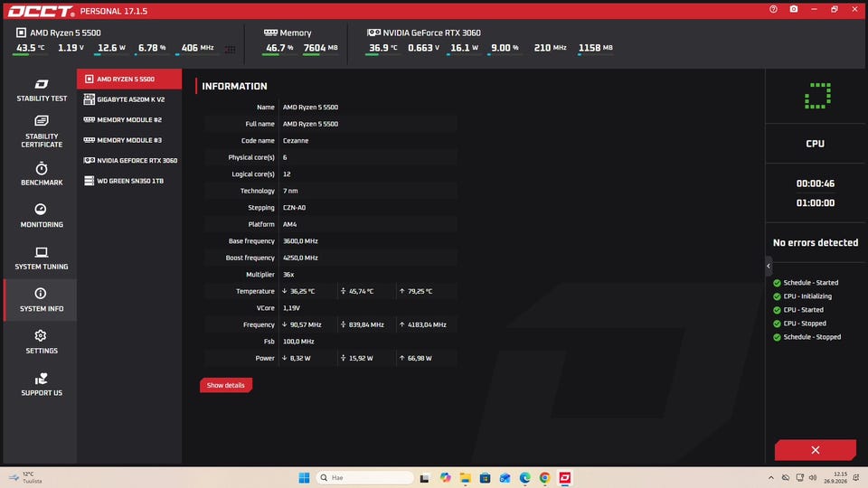Open the Stability Test section

(x=42, y=90)
